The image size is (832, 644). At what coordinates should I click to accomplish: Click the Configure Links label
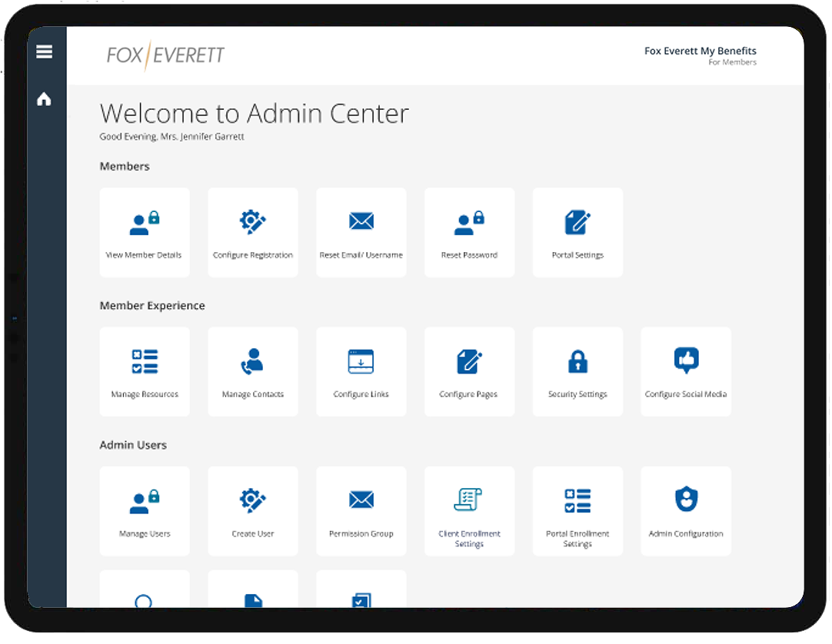(361, 394)
